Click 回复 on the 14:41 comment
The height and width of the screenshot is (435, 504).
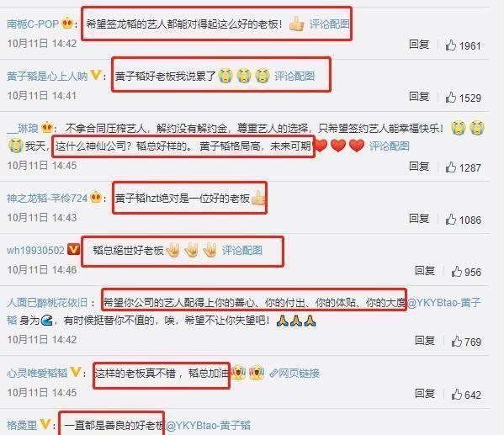[419, 97]
